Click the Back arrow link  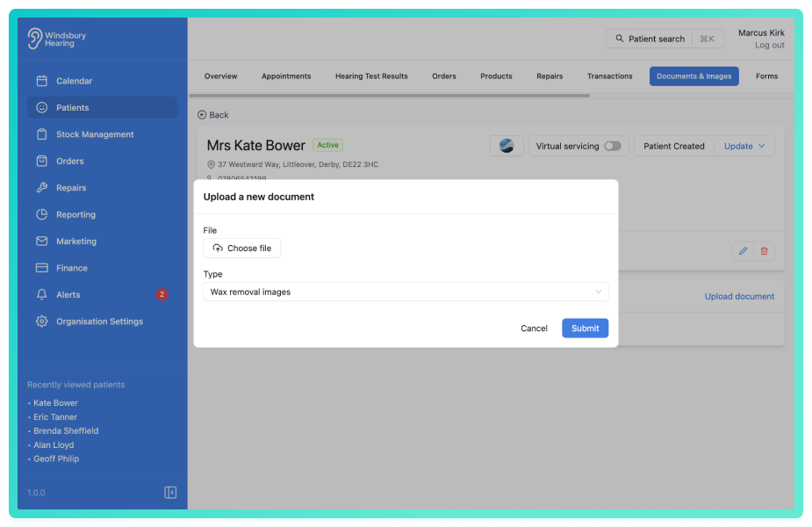(212, 115)
